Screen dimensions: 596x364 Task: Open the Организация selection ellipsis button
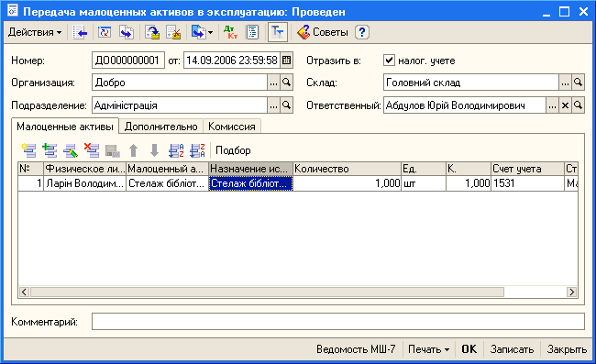(273, 83)
